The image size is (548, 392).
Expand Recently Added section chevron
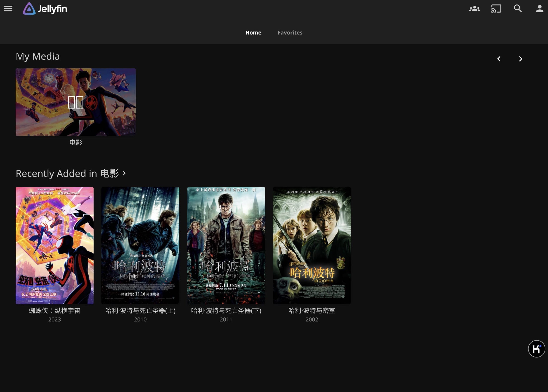(x=124, y=173)
